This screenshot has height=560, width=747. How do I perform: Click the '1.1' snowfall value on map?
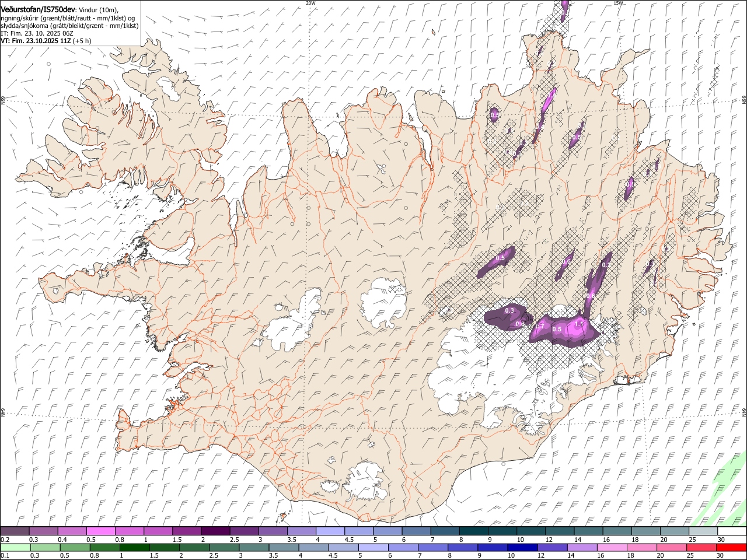pos(580,324)
